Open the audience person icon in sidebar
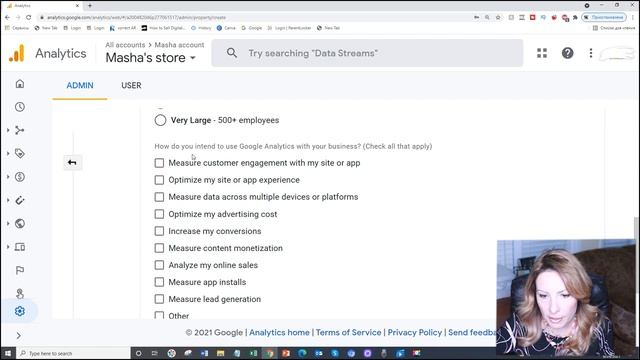This screenshot has width=640, height=360. click(20, 293)
